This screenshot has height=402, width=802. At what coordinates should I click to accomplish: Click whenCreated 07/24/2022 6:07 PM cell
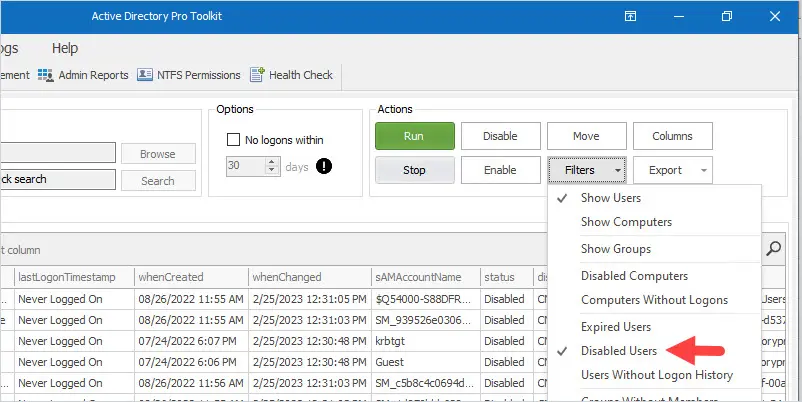pos(191,341)
